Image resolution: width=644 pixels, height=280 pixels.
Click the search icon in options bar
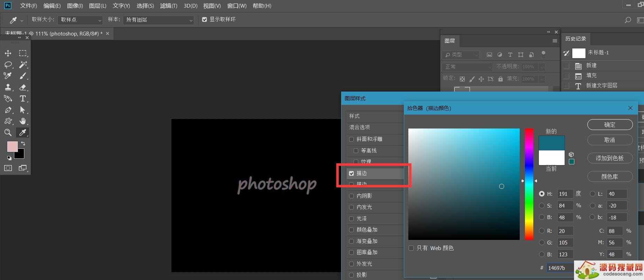click(628, 20)
